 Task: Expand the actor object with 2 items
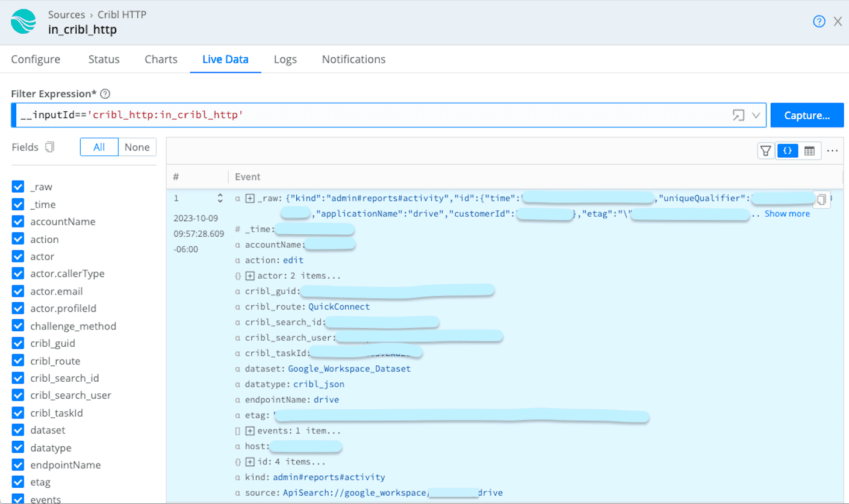[250, 276]
